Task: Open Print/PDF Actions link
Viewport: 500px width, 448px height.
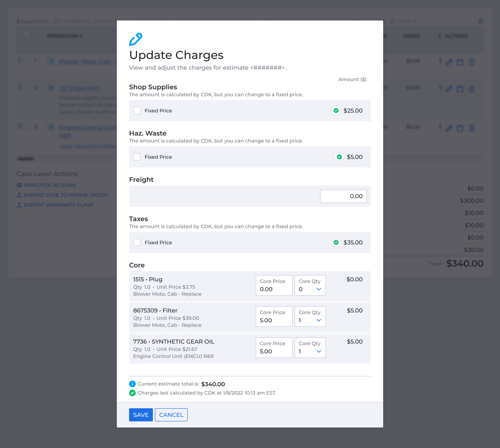Action: [x=50, y=185]
